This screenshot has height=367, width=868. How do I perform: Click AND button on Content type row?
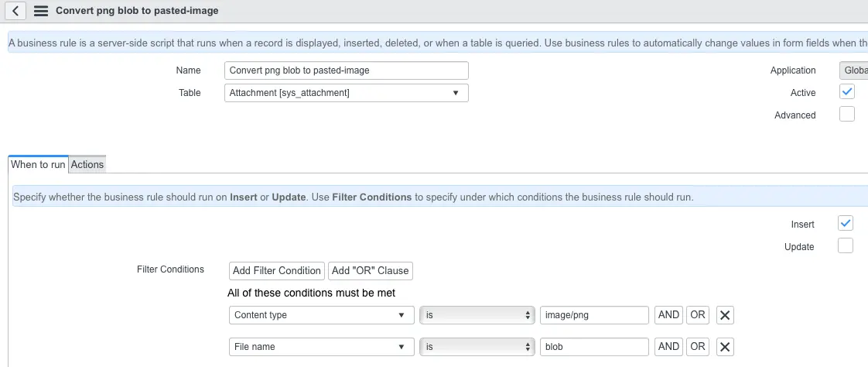coord(668,315)
